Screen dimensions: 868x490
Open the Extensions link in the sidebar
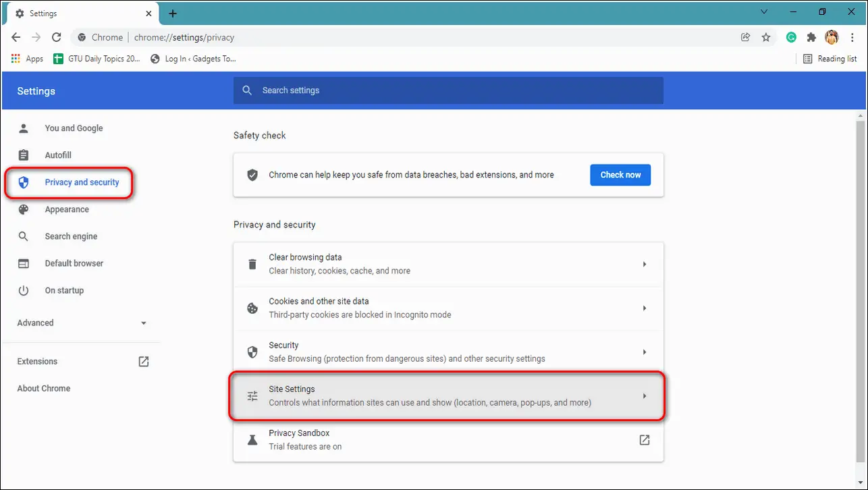(82, 362)
